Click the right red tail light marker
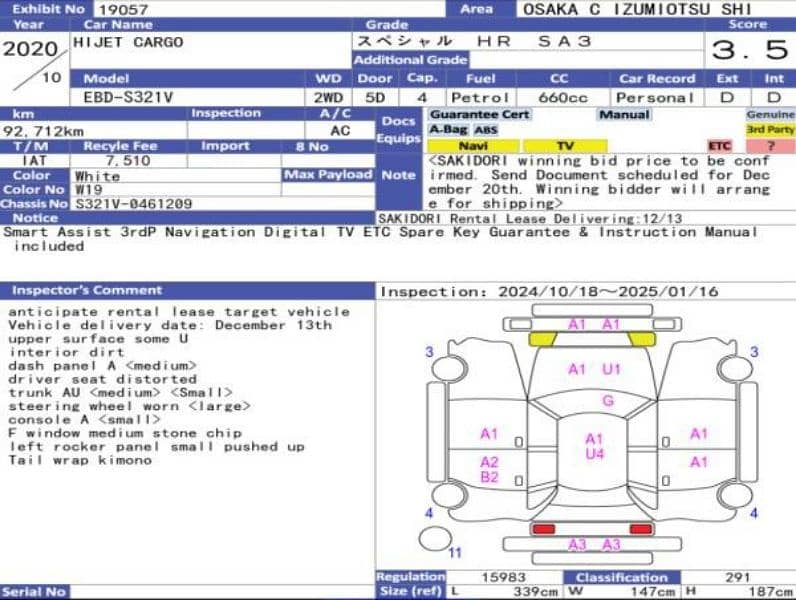 click(x=641, y=529)
